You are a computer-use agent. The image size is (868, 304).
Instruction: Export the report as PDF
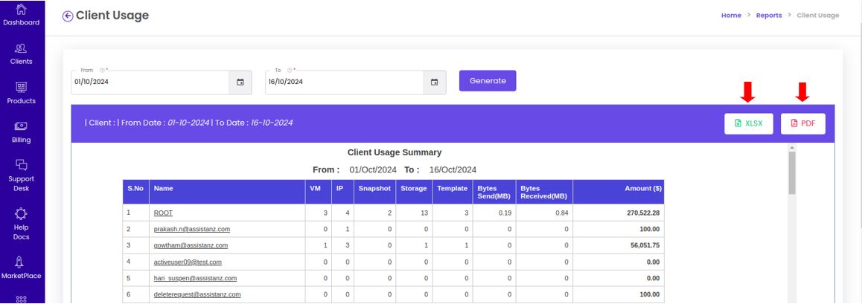click(x=802, y=124)
